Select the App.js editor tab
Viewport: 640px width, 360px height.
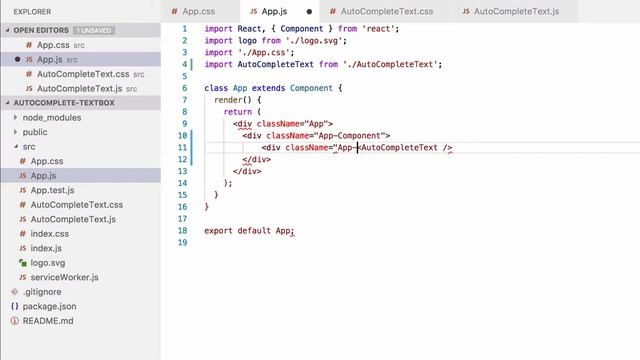click(274, 11)
